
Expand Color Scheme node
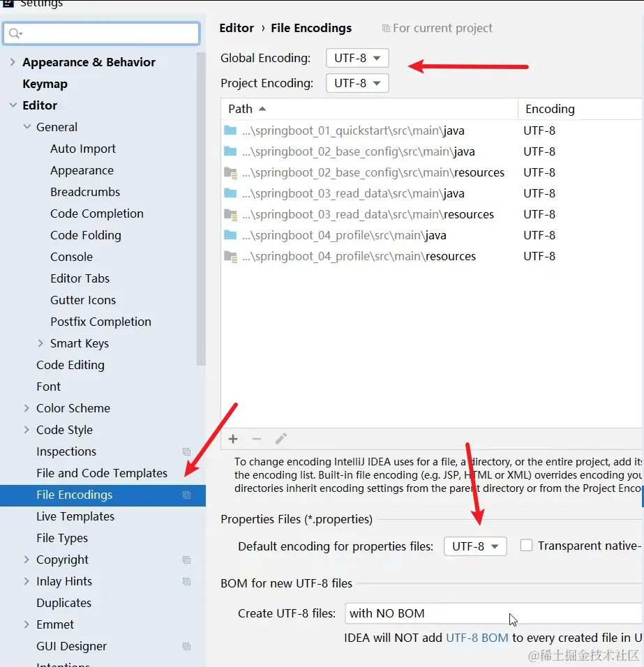pyautogui.click(x=27, y=408)
